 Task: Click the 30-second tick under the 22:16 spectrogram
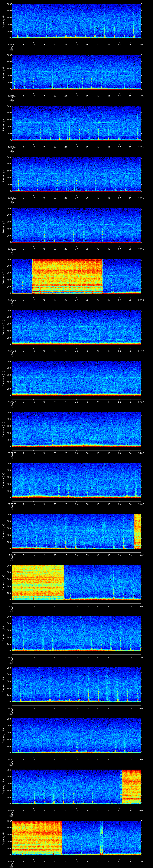point(76,147)
